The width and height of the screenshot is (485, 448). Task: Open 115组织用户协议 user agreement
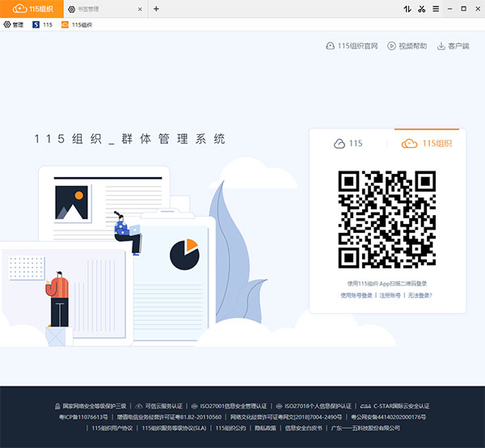[x=112, y=429]
